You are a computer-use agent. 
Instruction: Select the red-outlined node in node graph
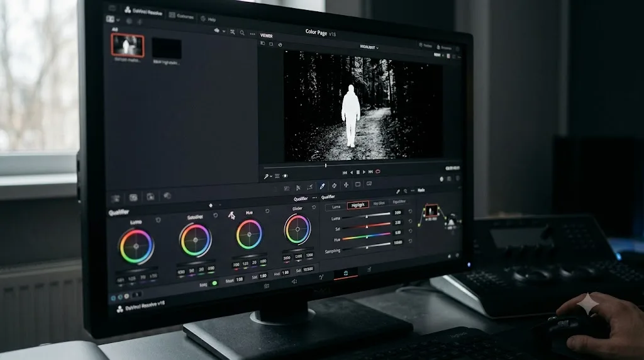click(x=431, y=211)
